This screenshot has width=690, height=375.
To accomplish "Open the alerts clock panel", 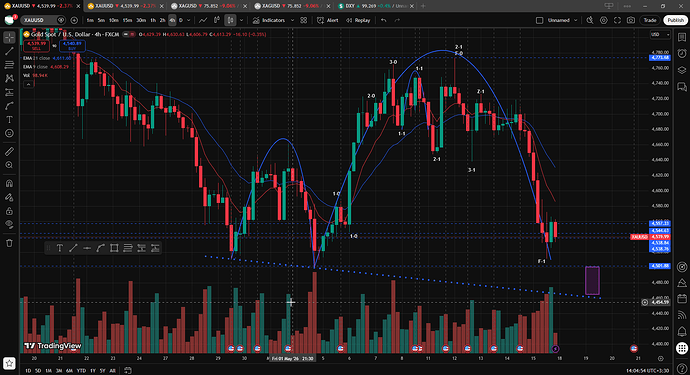I will pyautogui.click(x=682, y=53).
